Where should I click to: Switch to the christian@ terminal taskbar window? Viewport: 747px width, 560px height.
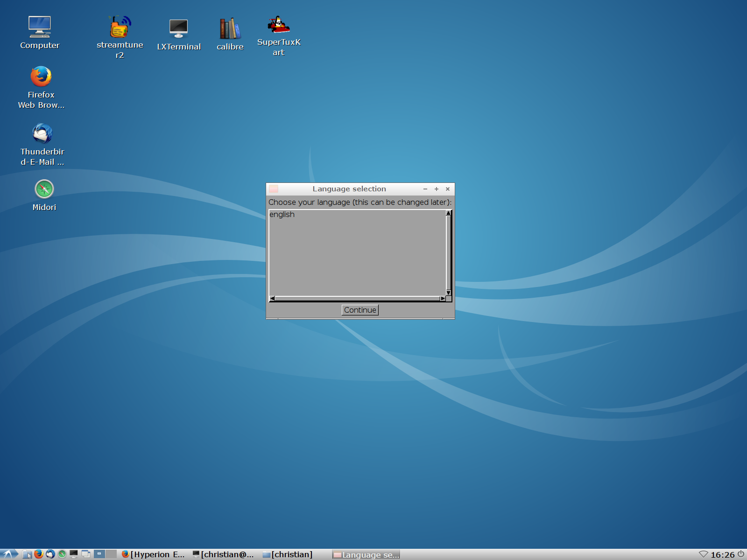click(x=223, y=554)
